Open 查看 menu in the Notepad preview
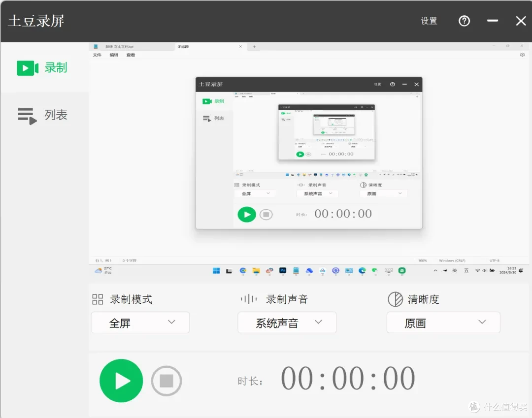Screen dimensions: 532x418 click(131, 55)
